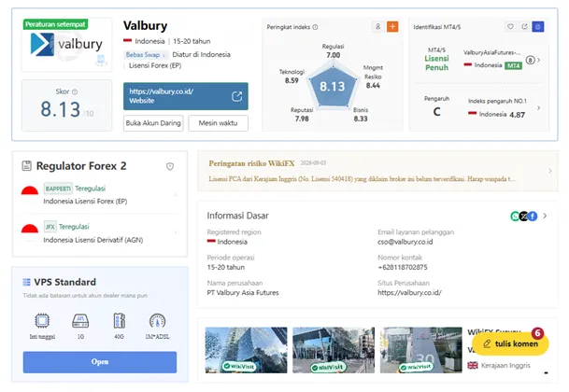Screen dimensions: 569x392
Task: Click the document icon beside Regulator Forex 2
Action: click(26, 166)
